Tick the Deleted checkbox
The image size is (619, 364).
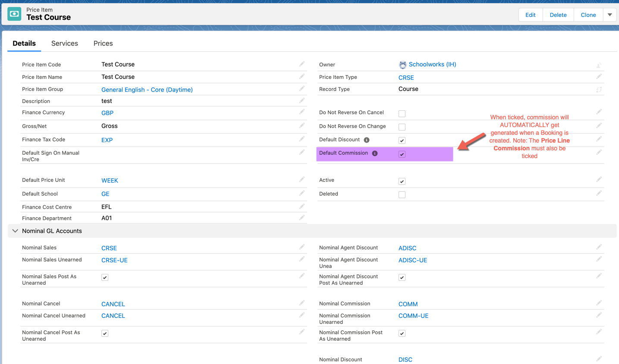pyautogui.click(x=402, y=195)
